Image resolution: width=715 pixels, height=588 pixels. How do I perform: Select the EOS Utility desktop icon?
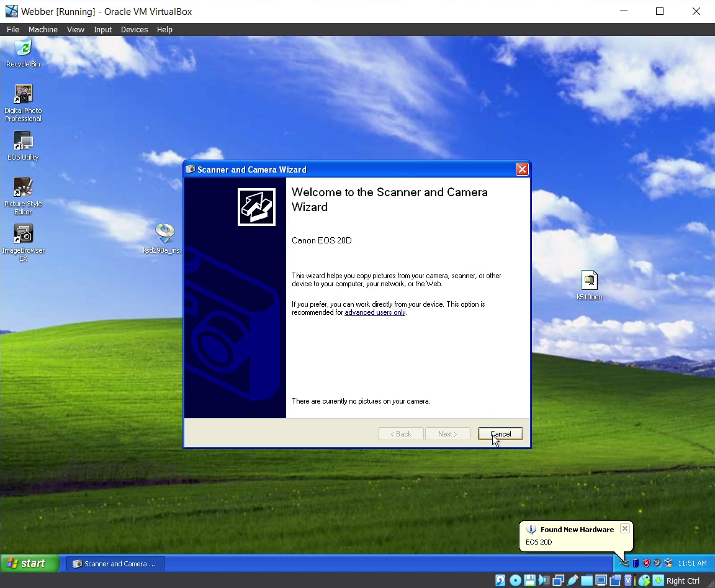click(x=23, y=142)
